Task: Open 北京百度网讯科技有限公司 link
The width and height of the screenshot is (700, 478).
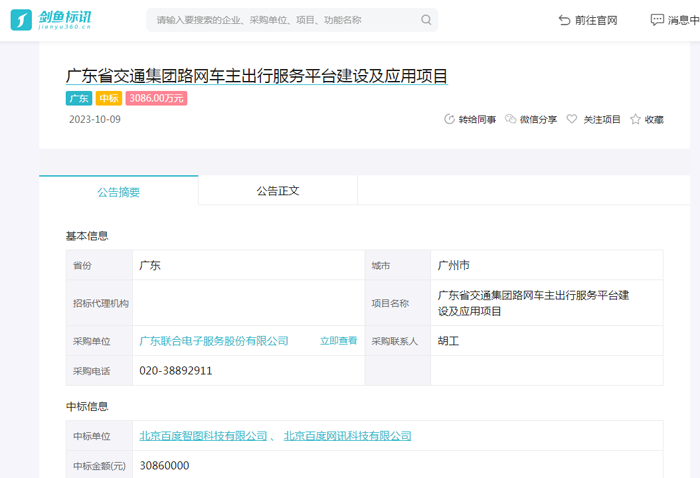Action: tap(347, 436)
